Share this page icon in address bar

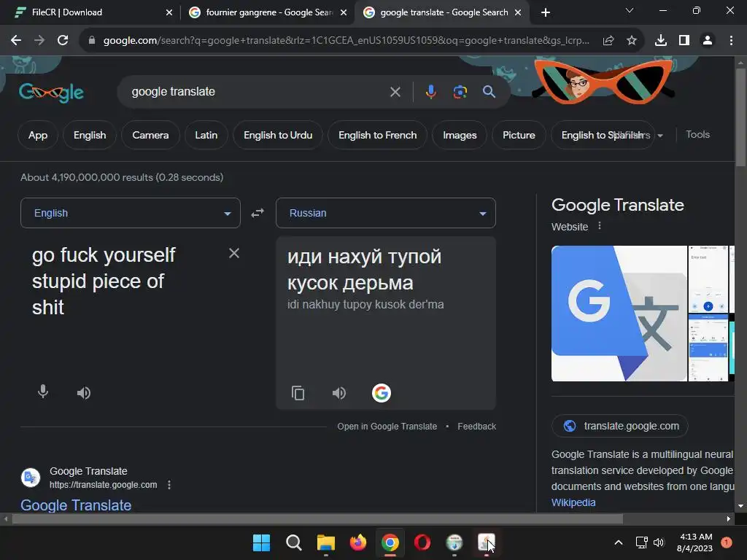[x=608, y=41]
